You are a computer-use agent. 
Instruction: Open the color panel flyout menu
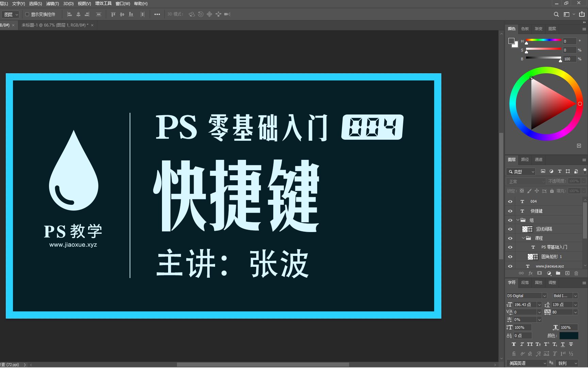coord(584,29)
